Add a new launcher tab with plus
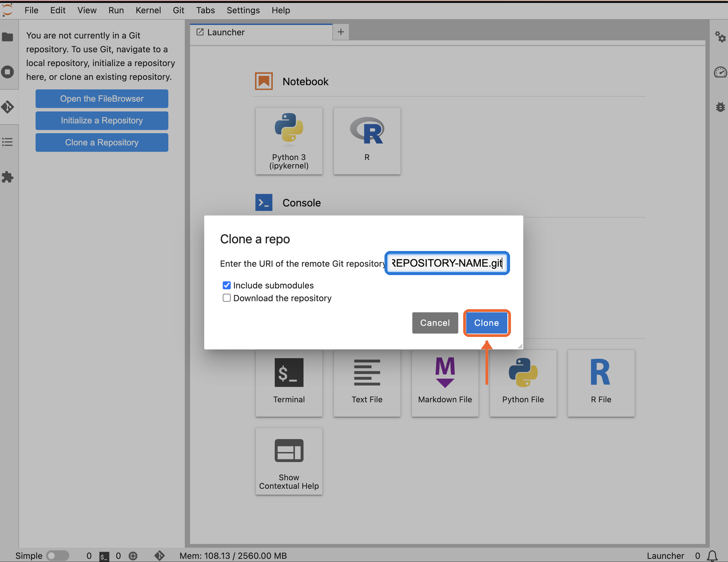The width and height of the screenshot is (728, 562). [x=341, y=32]
